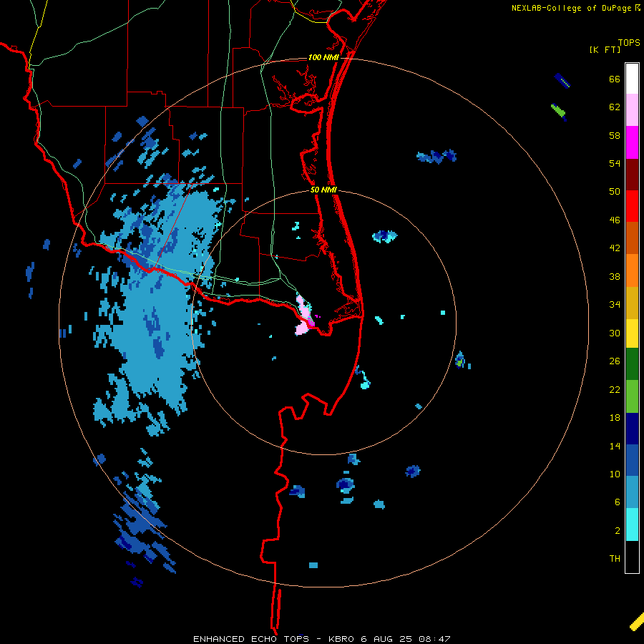This screenshot has width=644, height=644.
Task: Click the '50' legend value
Action: pos(615,191)
